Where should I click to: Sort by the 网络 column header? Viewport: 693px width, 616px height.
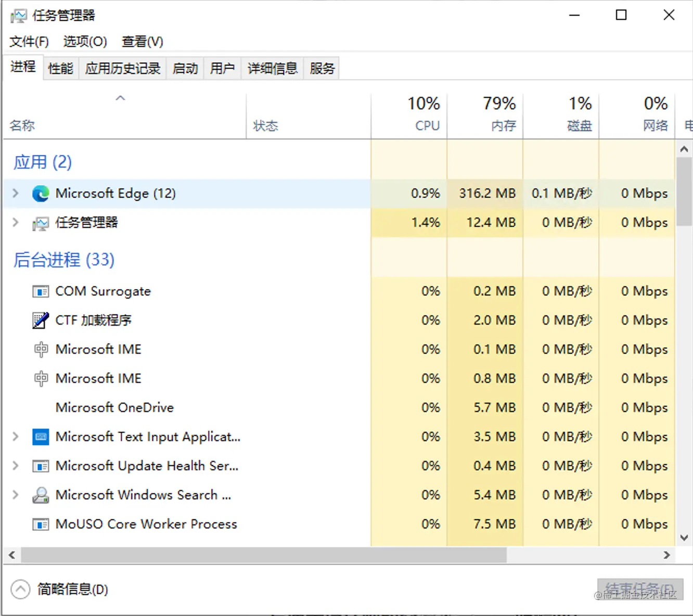637,117
